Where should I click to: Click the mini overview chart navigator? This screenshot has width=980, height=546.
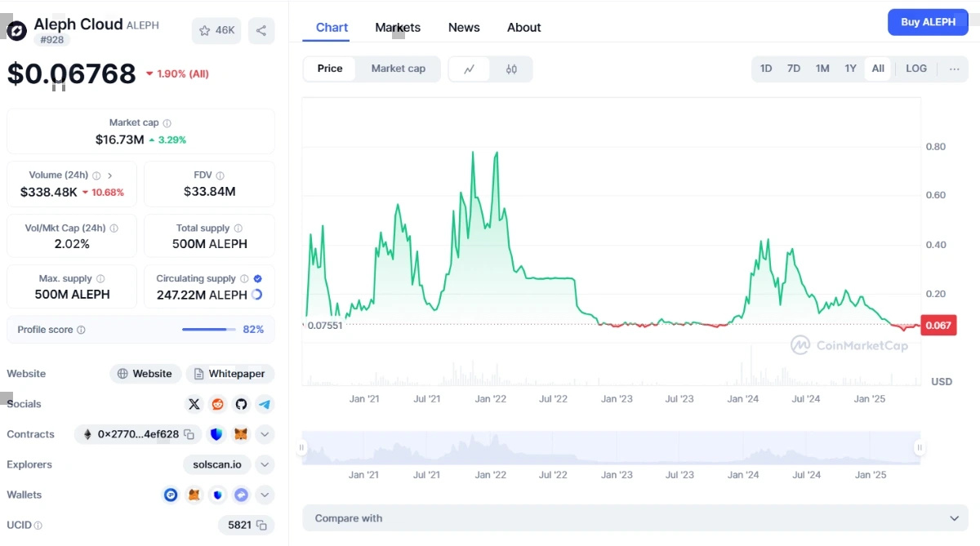point(611,447)
